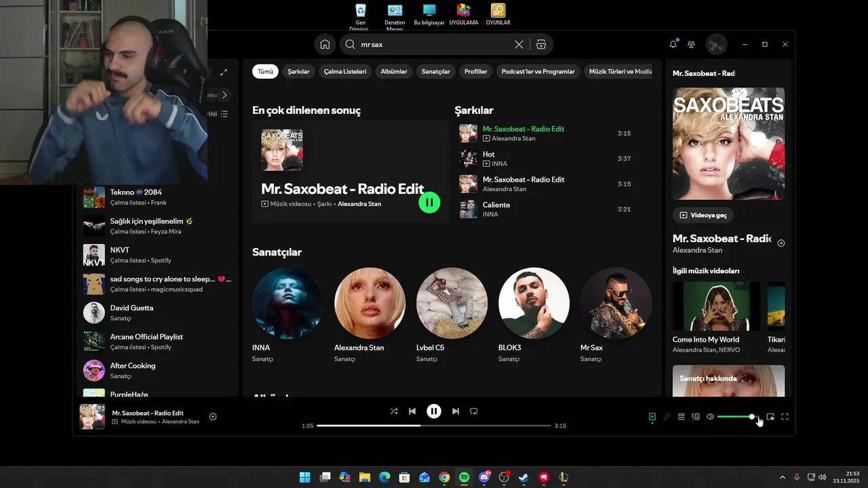The width and height of the screenshot is (868, 488).
Task: Open Lvbel C5 artist card
Action: click(452, 316)
